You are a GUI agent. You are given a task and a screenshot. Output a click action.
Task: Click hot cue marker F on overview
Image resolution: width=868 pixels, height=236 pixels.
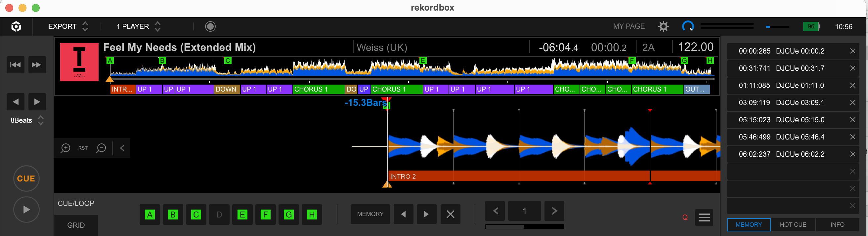[x=632, y=60]
